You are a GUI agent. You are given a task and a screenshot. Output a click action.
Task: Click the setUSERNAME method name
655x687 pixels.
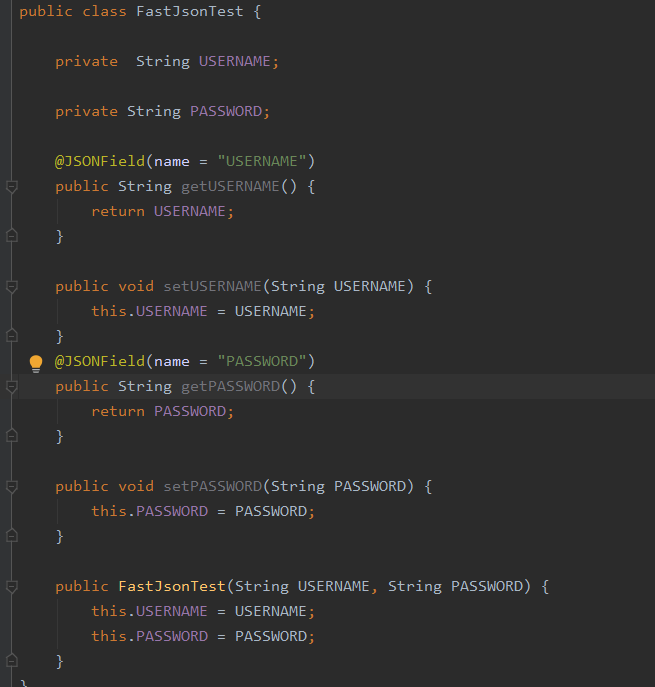point(212,287)
